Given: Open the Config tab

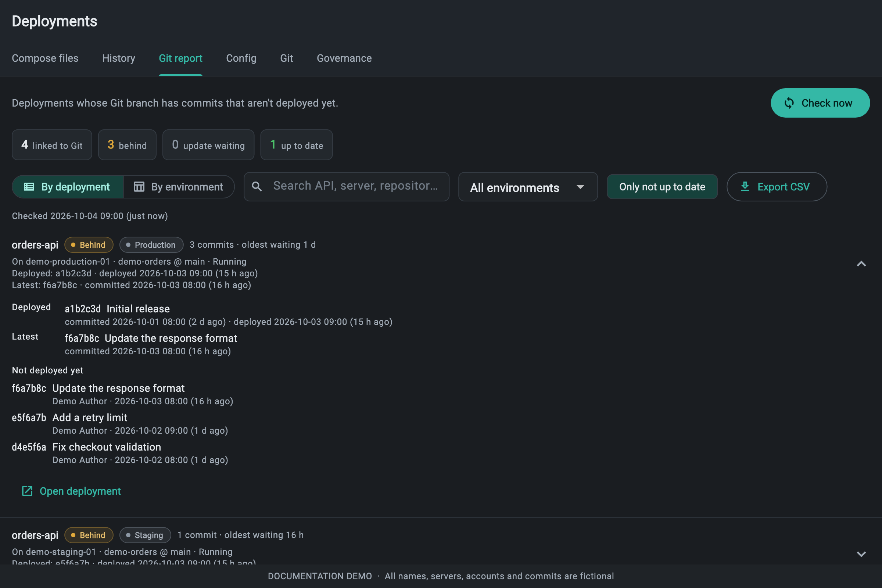Looking at the screenshot, I should click(241, 58).
